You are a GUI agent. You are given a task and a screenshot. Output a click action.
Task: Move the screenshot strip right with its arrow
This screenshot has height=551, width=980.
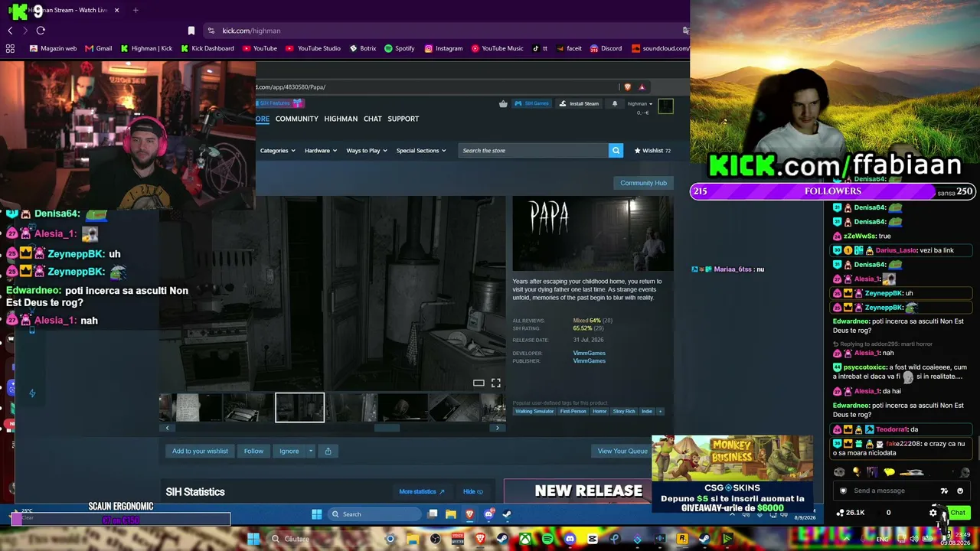(x=497, y=428)
